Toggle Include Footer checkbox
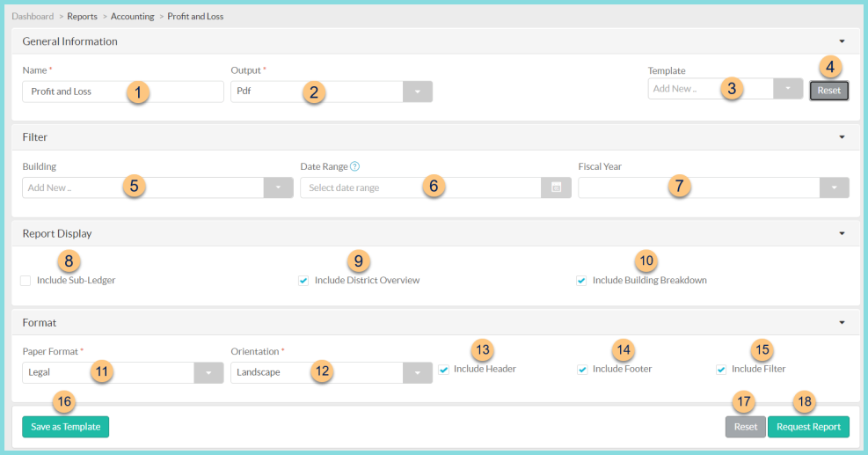 582,370
